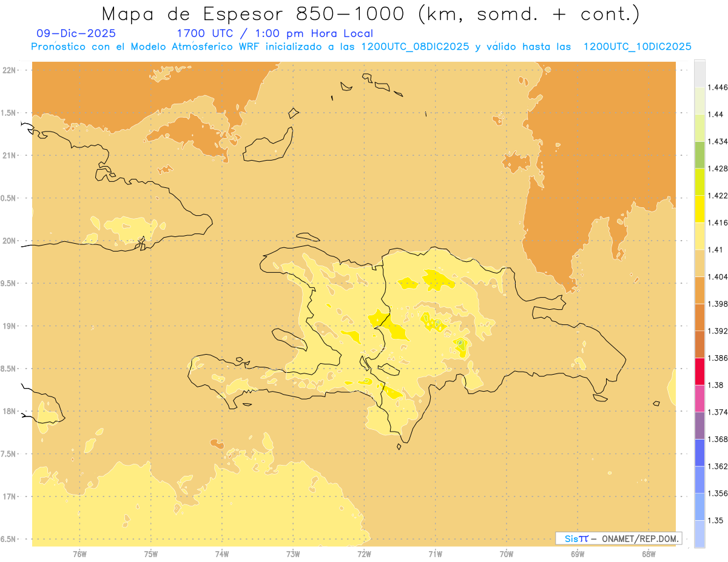
Task: Click the green legend swatch between 1.428 and 1.434
Action: 699,155
